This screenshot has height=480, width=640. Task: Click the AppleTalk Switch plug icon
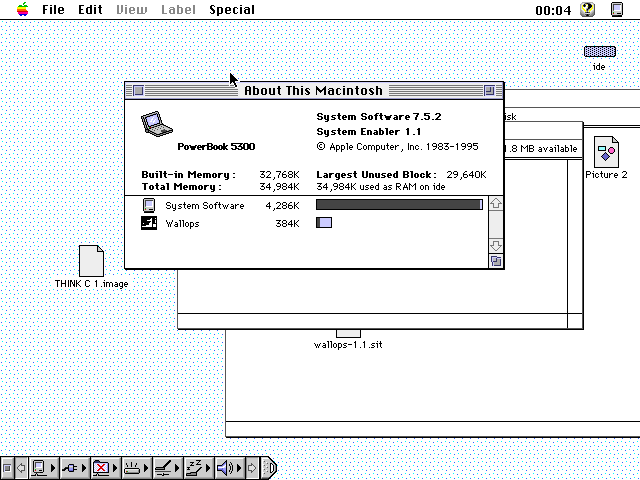pyautogui.click(x=71, y=467)
